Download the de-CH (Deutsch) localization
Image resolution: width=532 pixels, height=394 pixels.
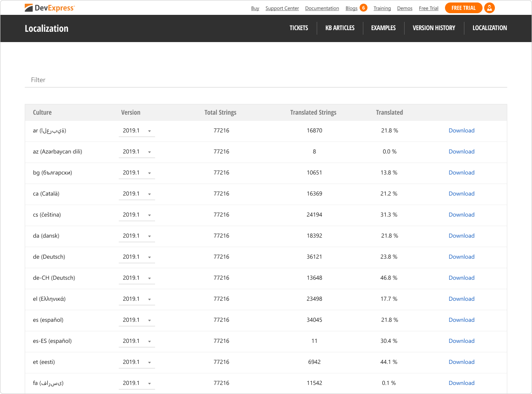pos(461,278)
